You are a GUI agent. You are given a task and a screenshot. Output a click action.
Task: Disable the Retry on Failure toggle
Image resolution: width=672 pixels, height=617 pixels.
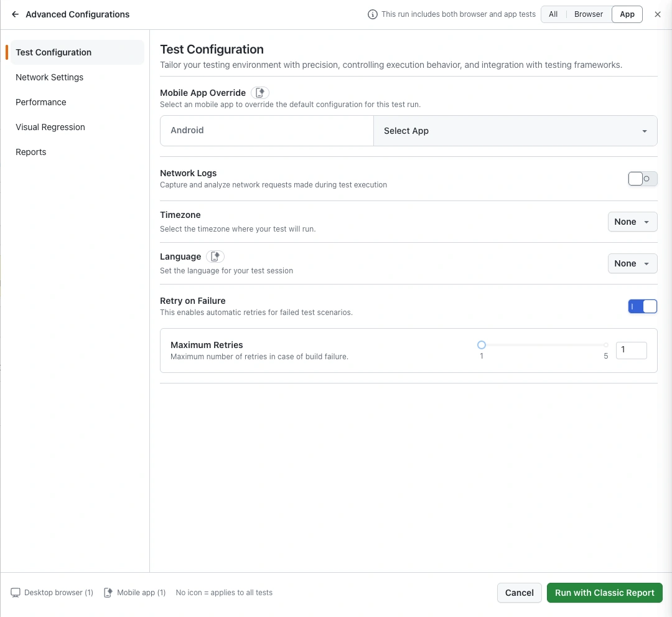click(642, 306)
